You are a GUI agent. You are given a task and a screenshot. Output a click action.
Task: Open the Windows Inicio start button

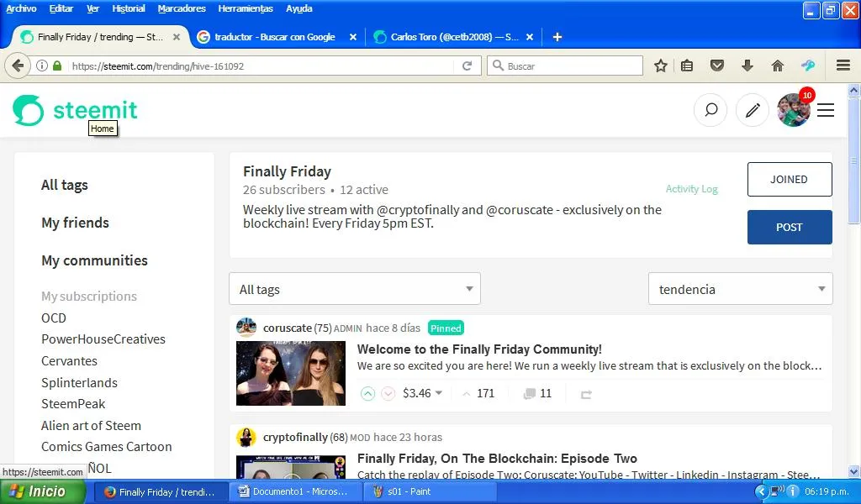43,491
